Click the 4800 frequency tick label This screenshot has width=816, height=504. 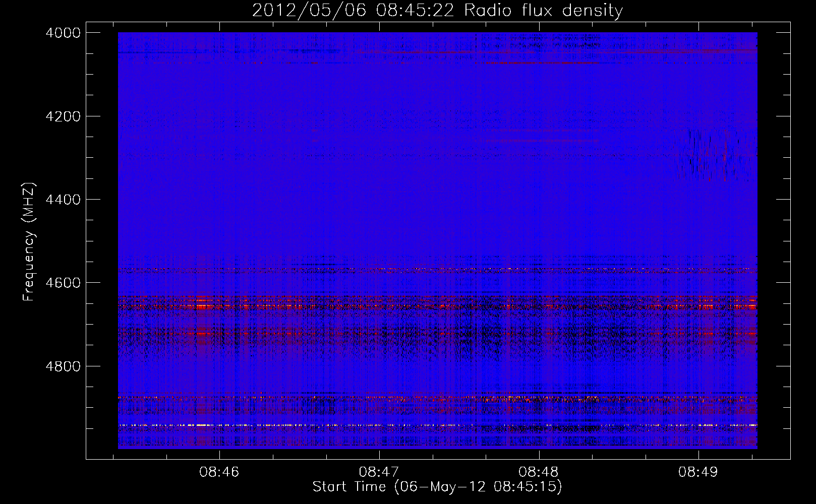click(x=63, y=366)
